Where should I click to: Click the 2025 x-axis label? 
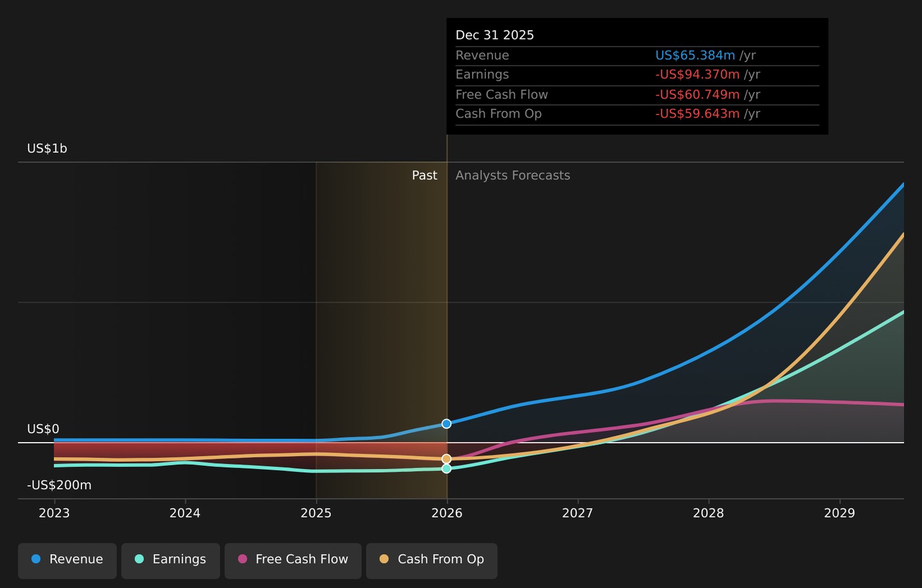tap(316, 513)
